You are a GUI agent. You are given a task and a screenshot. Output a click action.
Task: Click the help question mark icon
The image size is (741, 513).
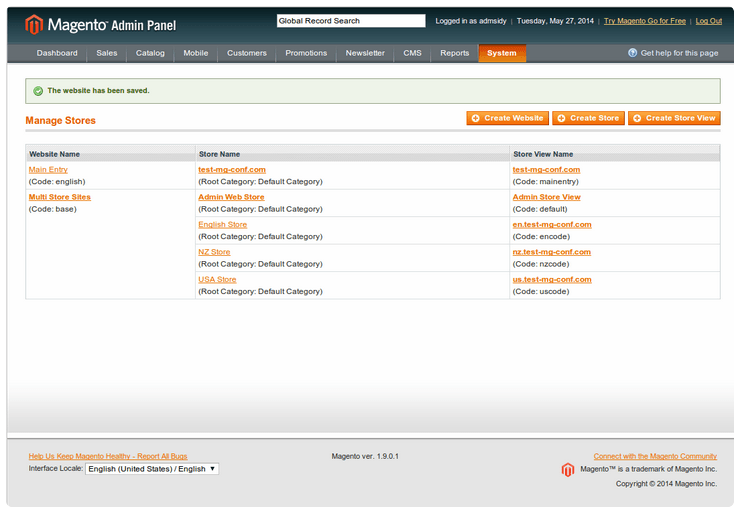(x=632, y=52)
